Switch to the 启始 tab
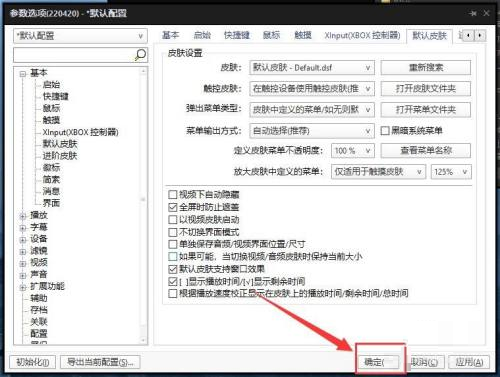Image resolution: width=500 pixels, height=377 pixels. point(202,35)
